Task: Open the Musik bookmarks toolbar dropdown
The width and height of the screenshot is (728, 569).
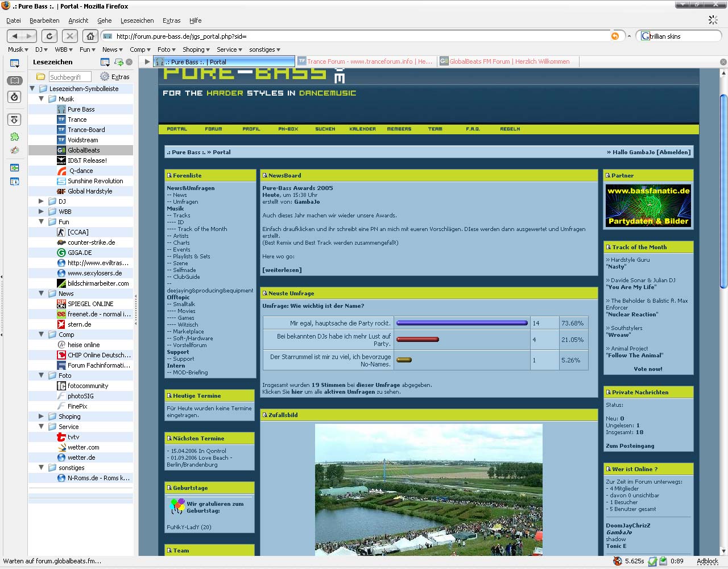Action: (18, 50)
